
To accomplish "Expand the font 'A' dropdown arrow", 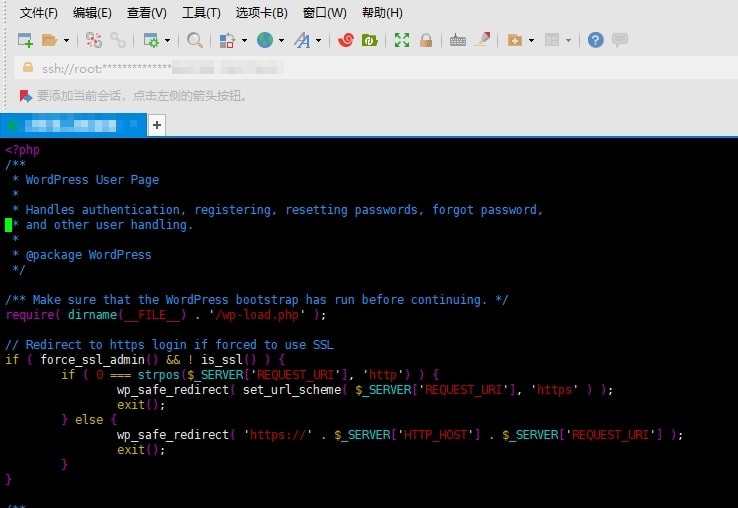I will (319, 41).
